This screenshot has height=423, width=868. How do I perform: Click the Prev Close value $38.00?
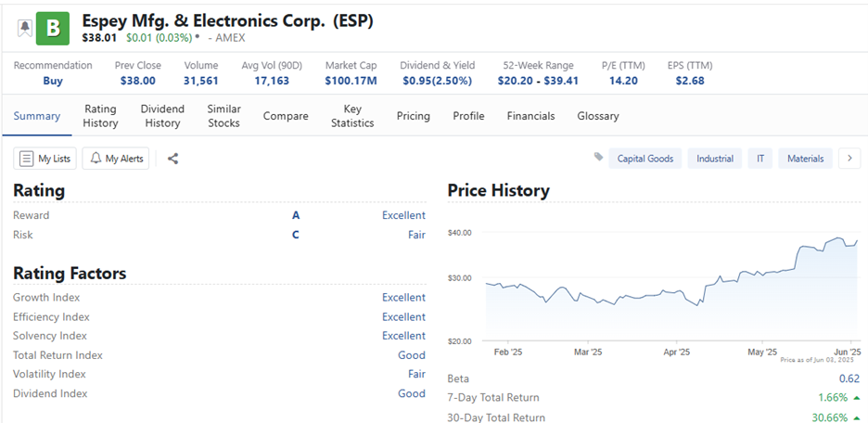[138, 81]
